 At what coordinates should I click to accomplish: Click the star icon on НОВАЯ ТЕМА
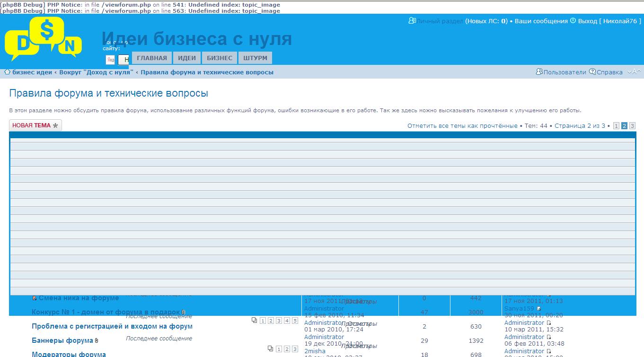(x=55, y=125)
